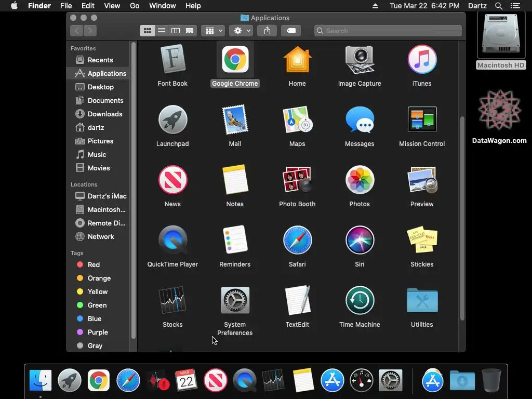The width and height of the screenshot is (532, 399).
Task: Open the Time Machine app
Action: click(360, 300)
